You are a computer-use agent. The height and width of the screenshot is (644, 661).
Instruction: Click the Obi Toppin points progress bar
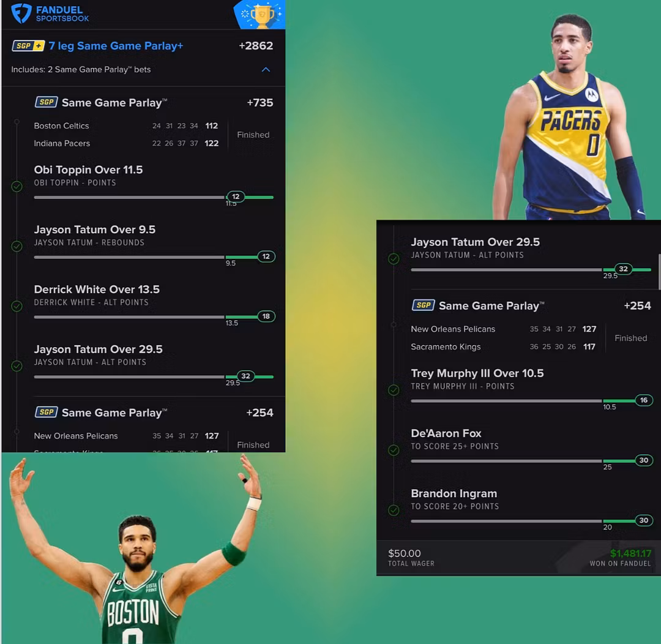(153, 197)
